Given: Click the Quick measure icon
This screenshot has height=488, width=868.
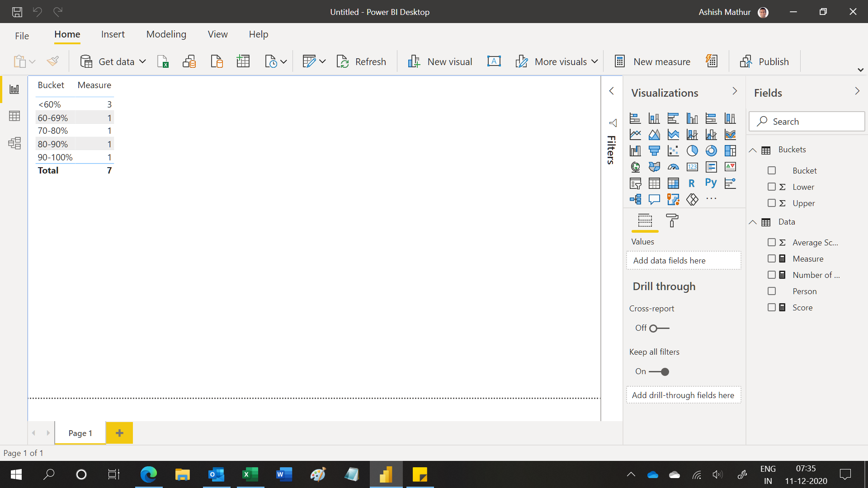Looking at the screenshot, I should click(x=712, y=61).
